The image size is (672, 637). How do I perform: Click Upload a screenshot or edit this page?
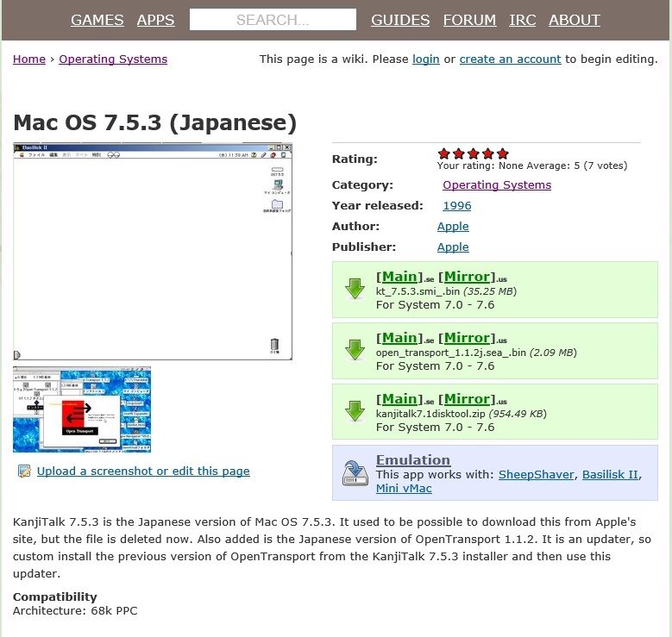click(143, 471)
